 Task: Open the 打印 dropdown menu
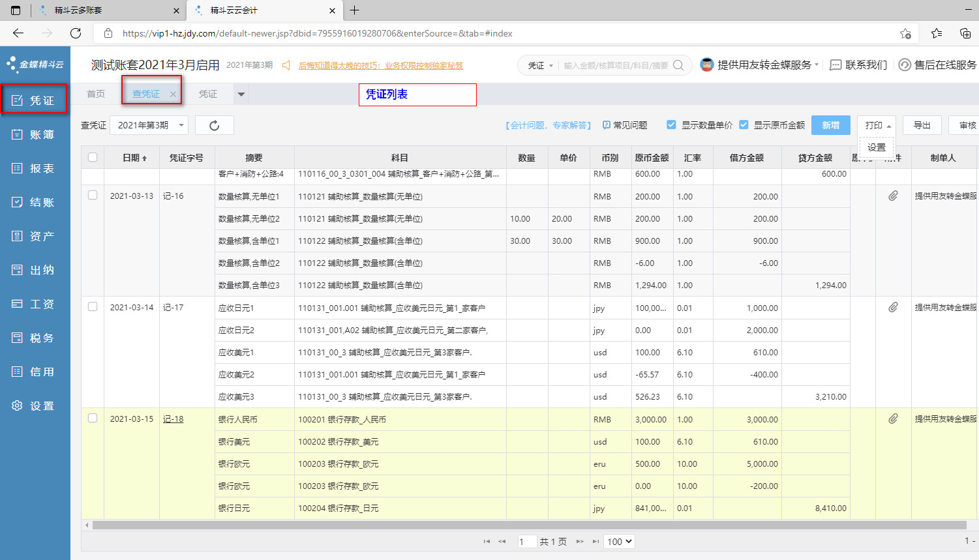click(x=877, y=125)
